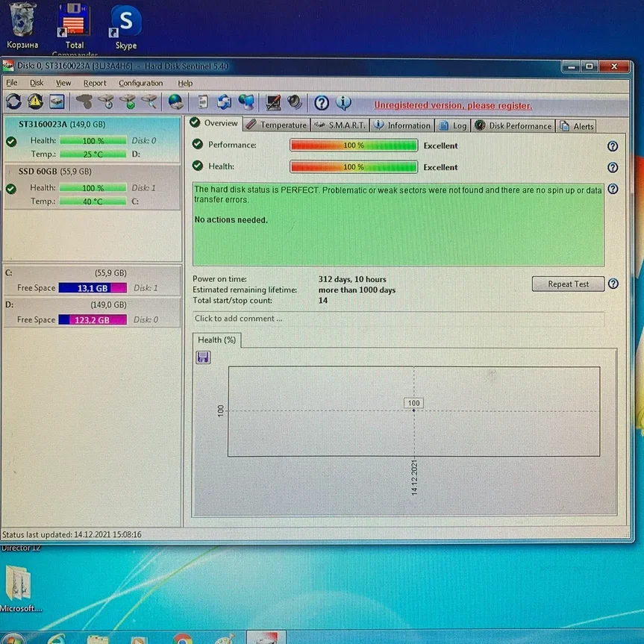Click the Performance 100 % gradient bar
The image size is (644, 644).
click(x=354, y=146)
